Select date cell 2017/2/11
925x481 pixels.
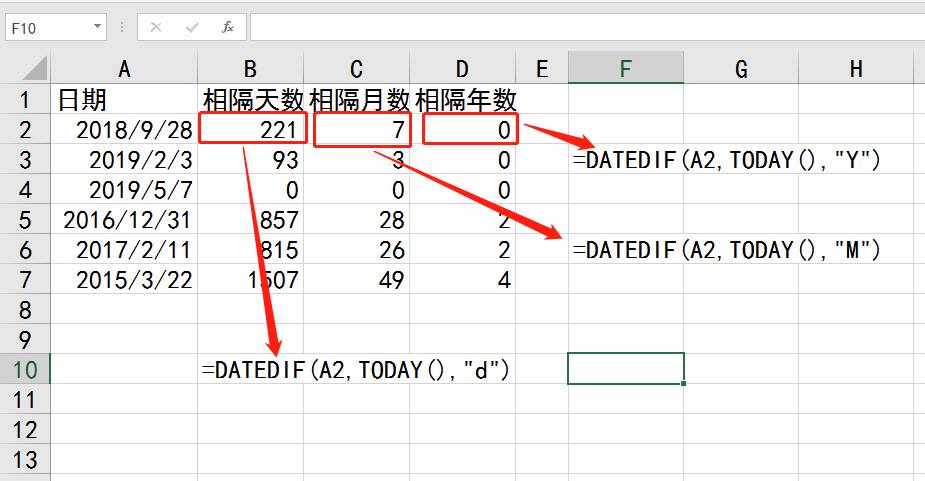pyautogui.click(x=124, y=250)
